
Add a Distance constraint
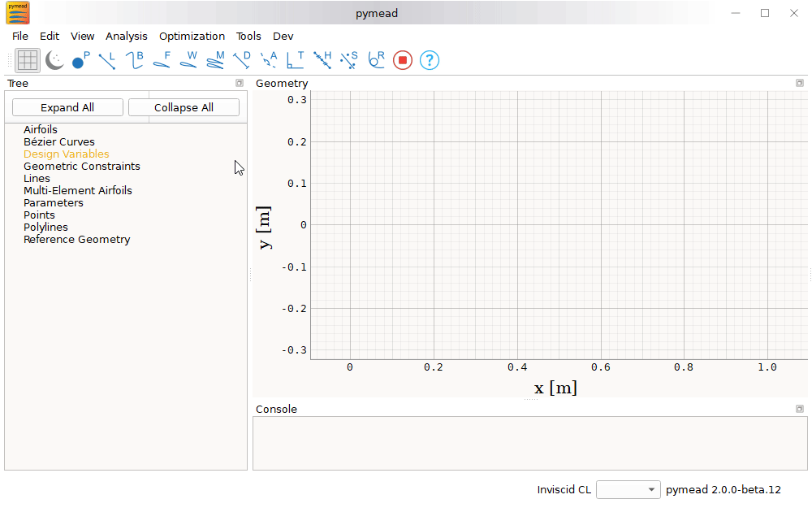coord(240,59)
